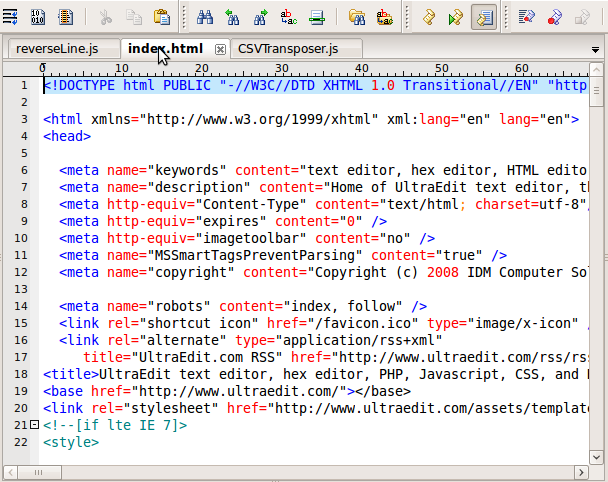Open the tab list dropdown arrow
The height and width of the screenshot is (482, 608).
pos(596,50)
